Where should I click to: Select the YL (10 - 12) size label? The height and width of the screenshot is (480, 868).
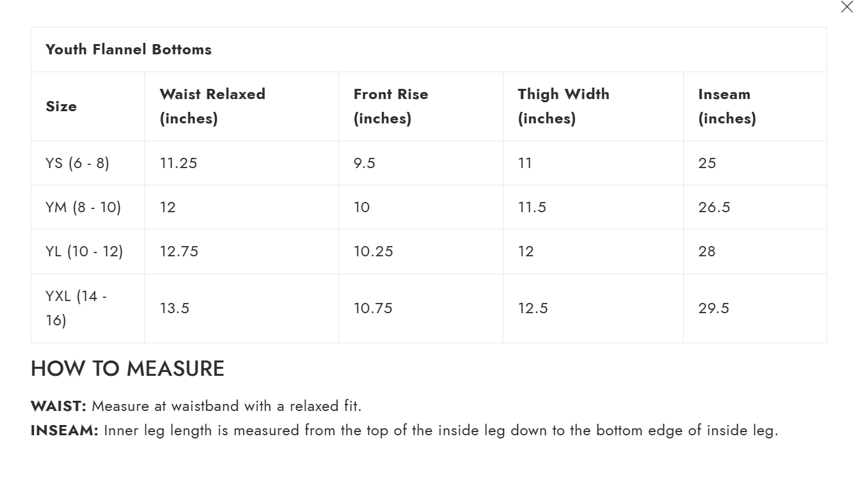coord(84,251)
